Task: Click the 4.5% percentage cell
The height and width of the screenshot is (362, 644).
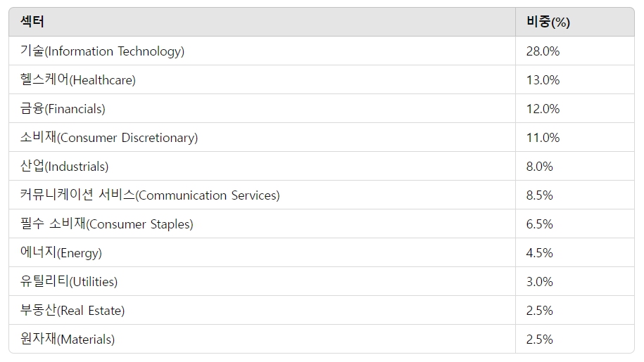Action: click(540, 253)
